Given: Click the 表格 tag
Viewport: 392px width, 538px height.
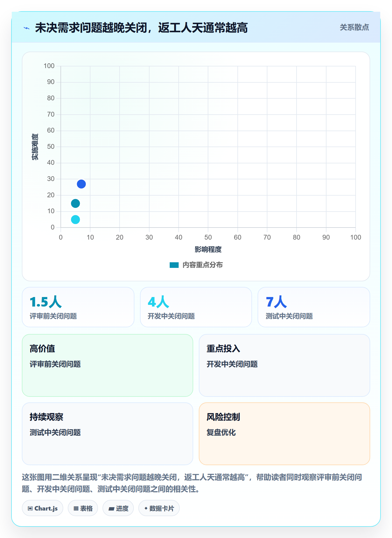Looking at the screenshot, I should 83,508.
